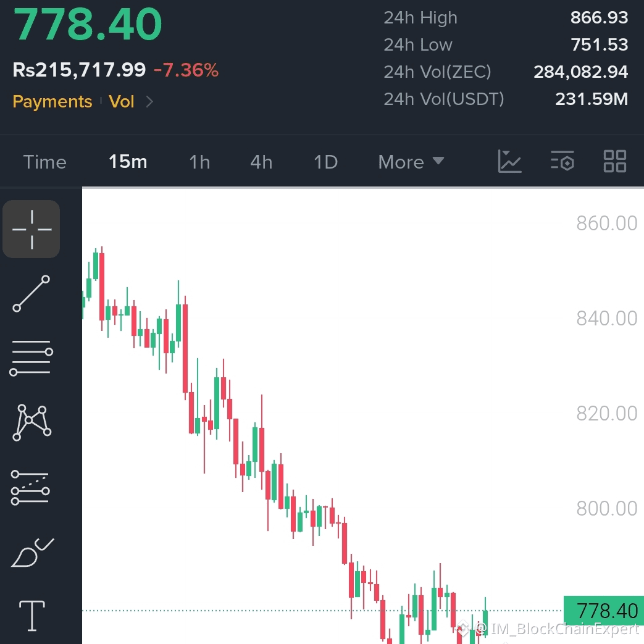Switch to the Time chart view
The image size is (644, 644).
[45, 162]
